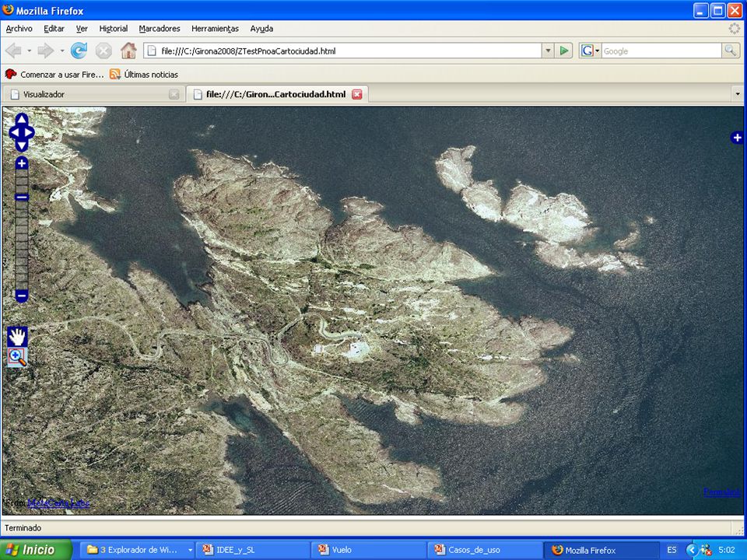This screenshot has width=747, height=560.
Task: Expand the layer switcher plus button
Action: [x=737, y=138]
